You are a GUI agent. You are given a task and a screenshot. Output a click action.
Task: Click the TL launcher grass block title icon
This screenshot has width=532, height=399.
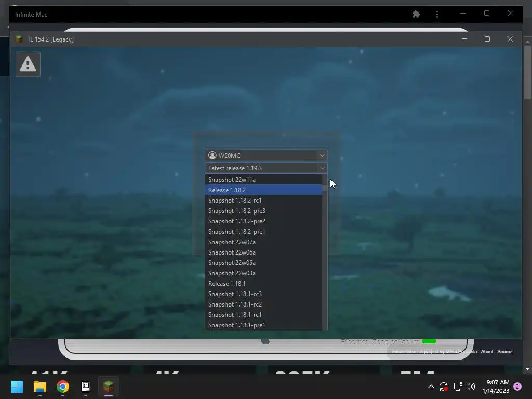pos(19,39)
